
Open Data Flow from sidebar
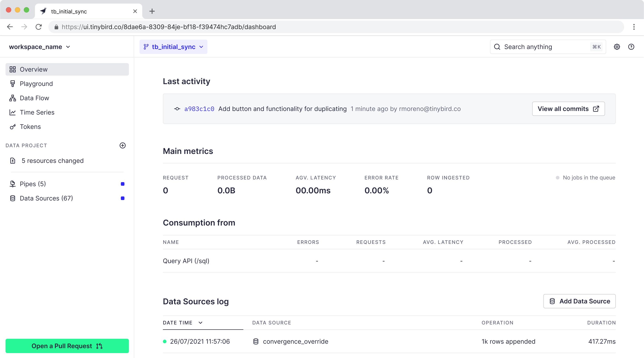pyautogui.click(x=34, y=98)
